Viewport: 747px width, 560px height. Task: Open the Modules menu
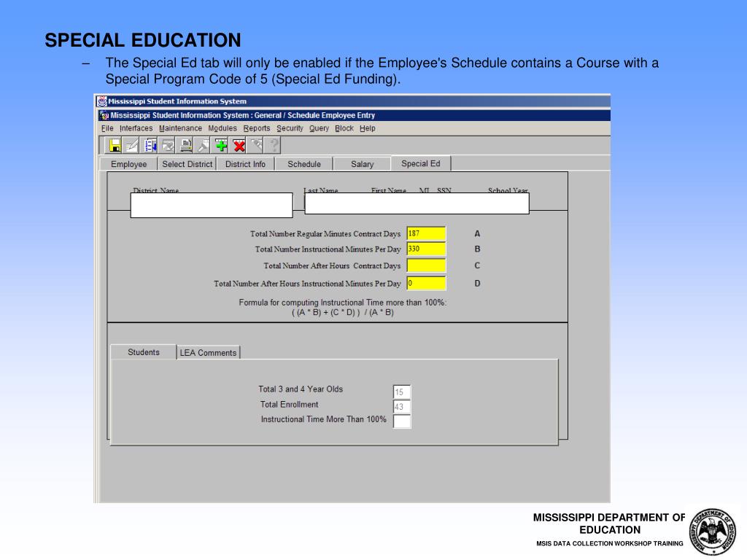(x=222, y=128)
